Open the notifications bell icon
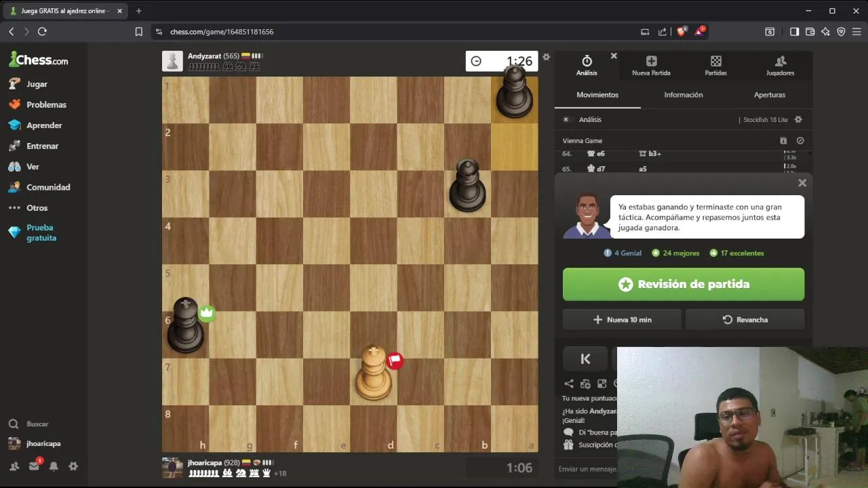 point(54,466)
